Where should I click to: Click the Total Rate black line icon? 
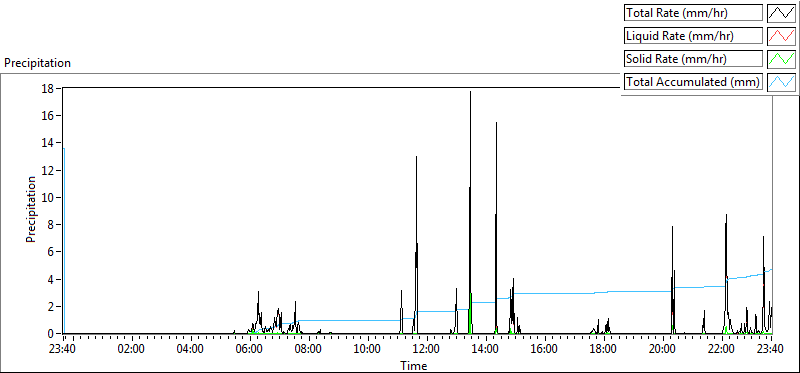[x=781, y=13]
